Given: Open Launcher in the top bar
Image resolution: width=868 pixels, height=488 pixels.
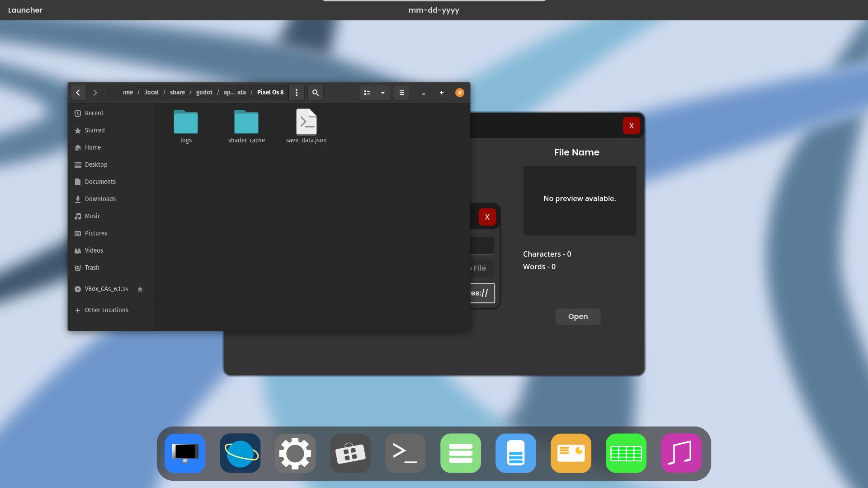Looking at the screenshot, I should (x=25, y=10).
